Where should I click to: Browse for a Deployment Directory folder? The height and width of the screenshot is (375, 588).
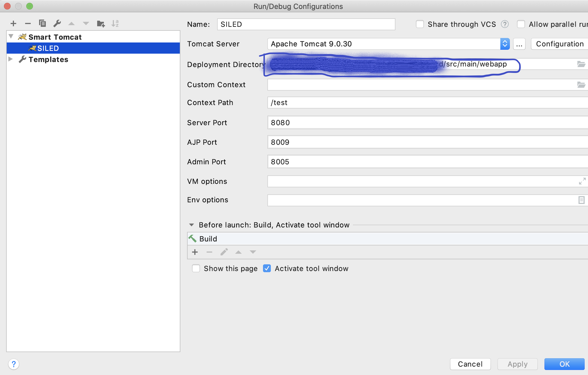click(581, 64)
